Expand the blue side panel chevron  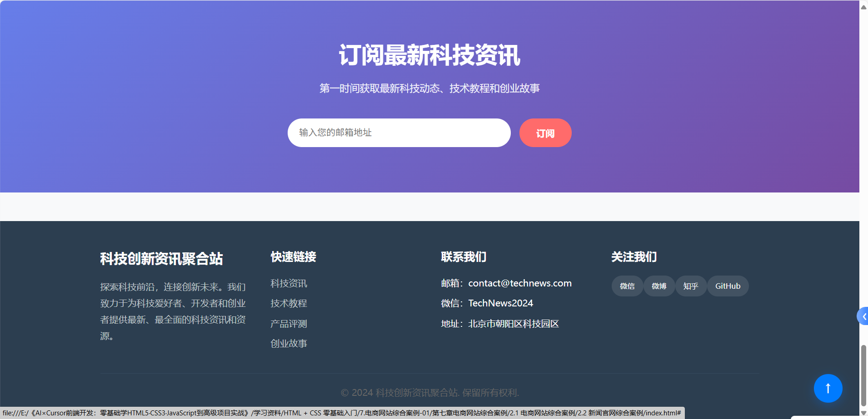point(863,316)
